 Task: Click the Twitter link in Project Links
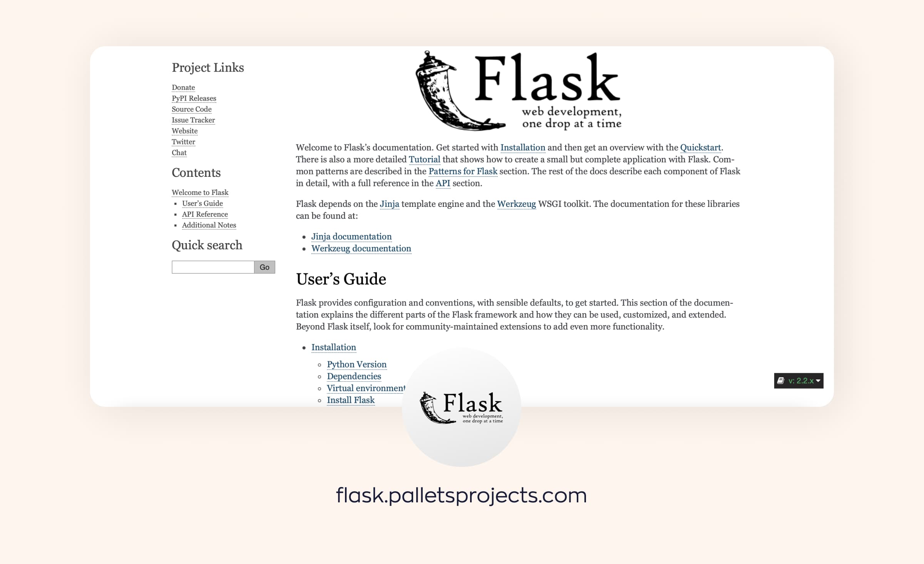point(184,141)
